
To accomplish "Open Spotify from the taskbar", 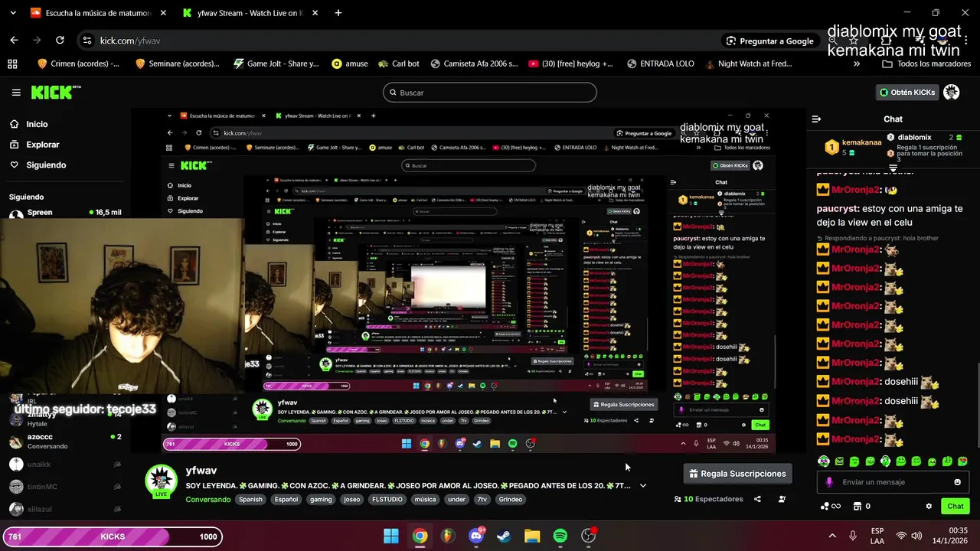I will (x=560, y=536).
